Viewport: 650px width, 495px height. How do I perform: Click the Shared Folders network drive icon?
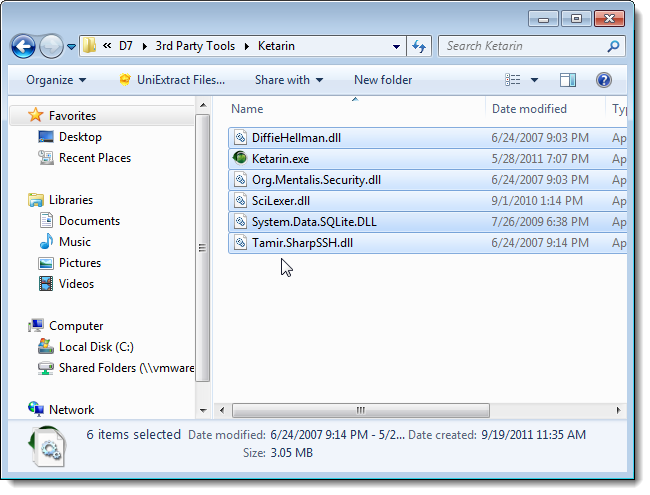pos(46,368)
